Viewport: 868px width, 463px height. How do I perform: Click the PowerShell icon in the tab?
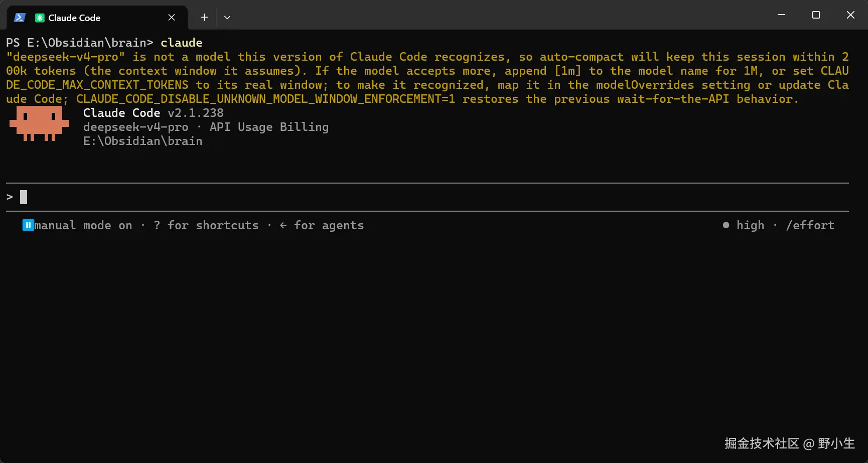point(20,18)
